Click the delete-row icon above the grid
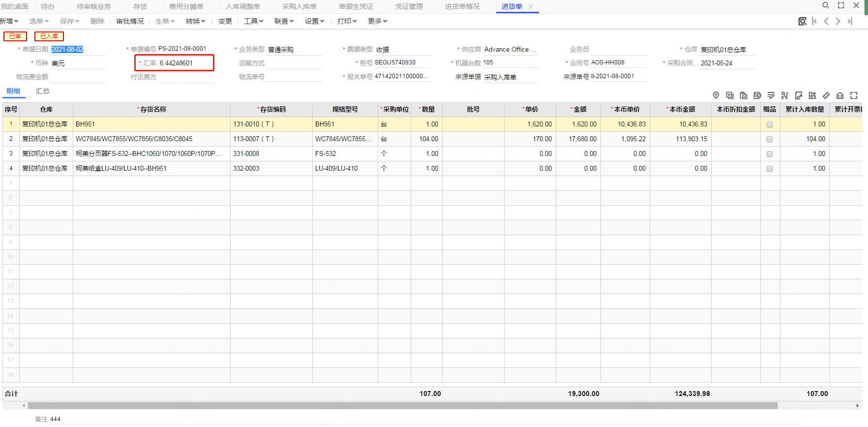The image size is (868, 427). click(757, 95)
